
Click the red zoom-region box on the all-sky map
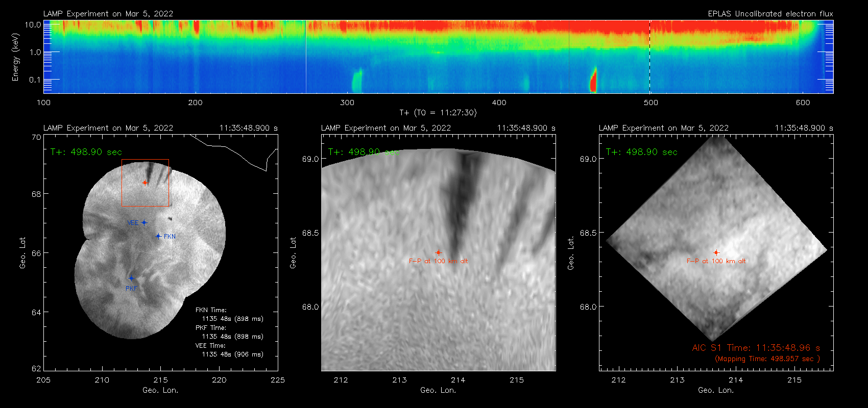[145, 183]
